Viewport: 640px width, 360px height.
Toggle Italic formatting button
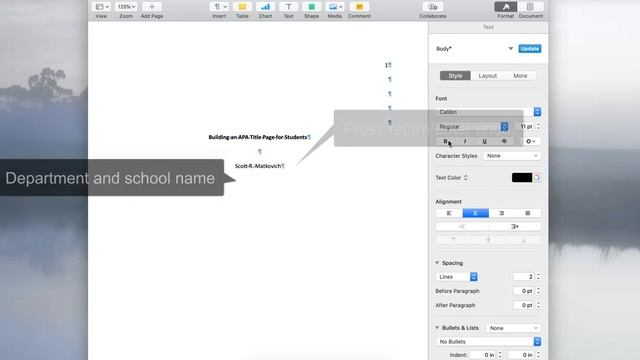click(465, 141)
